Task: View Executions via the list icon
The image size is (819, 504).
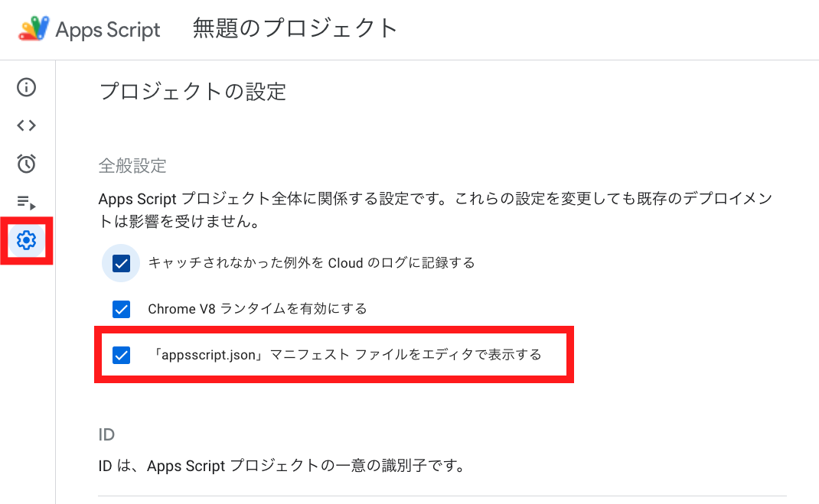Action: [x=26, y=203]
